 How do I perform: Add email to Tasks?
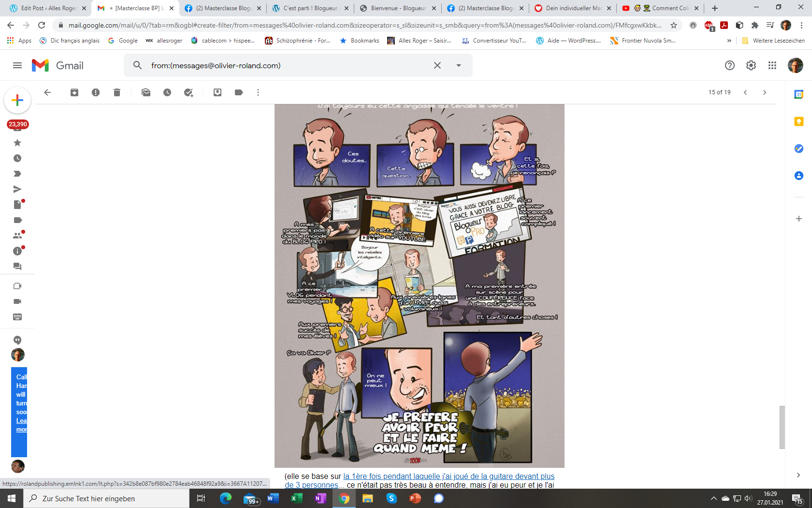coord(188,92)
